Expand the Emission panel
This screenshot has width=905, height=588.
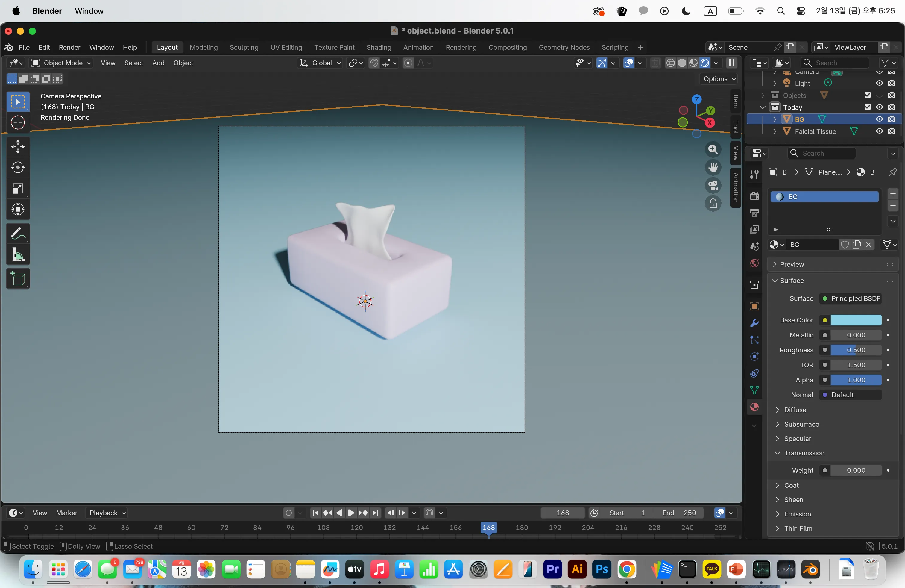(x=797, y=514)
